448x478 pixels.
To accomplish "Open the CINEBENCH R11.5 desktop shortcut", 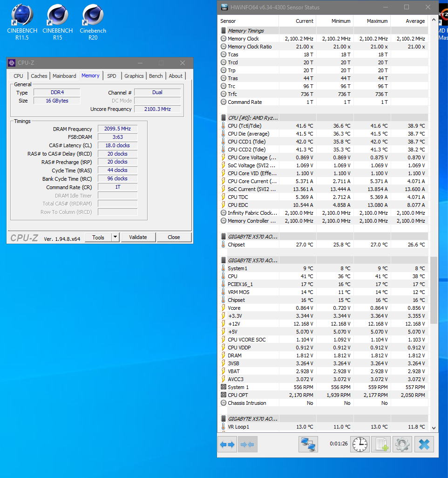I will 22,22.
